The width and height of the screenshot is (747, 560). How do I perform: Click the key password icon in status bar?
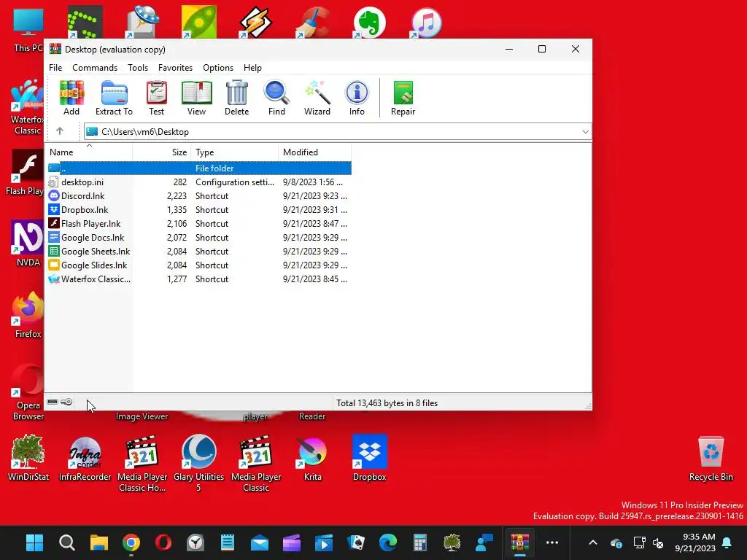(66, 402)
